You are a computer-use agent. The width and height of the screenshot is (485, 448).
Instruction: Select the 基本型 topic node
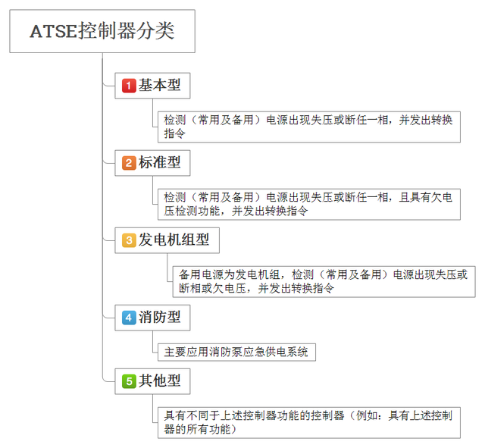[x=152, y=86]
